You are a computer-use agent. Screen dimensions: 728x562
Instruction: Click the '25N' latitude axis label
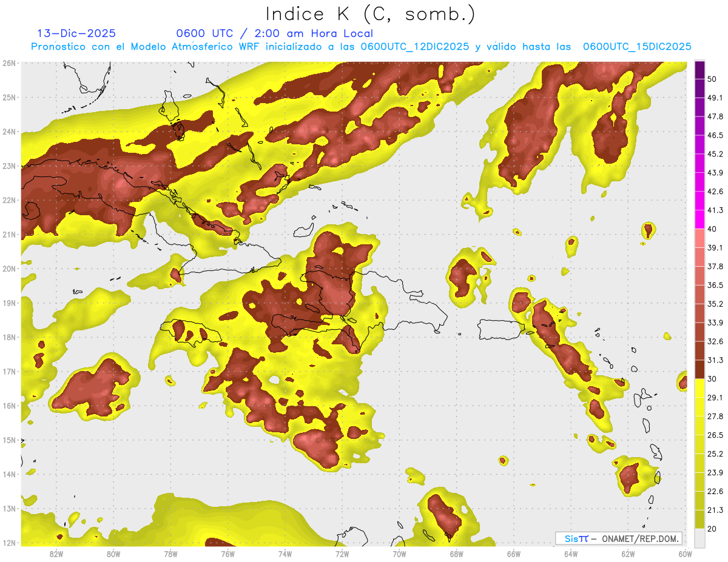coord(9,97)
